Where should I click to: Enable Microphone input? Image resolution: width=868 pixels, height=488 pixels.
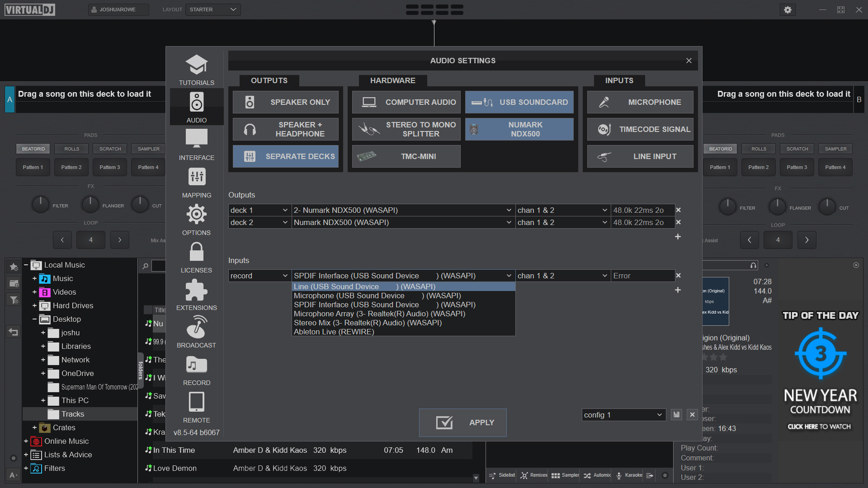click(x=640, y=102)
